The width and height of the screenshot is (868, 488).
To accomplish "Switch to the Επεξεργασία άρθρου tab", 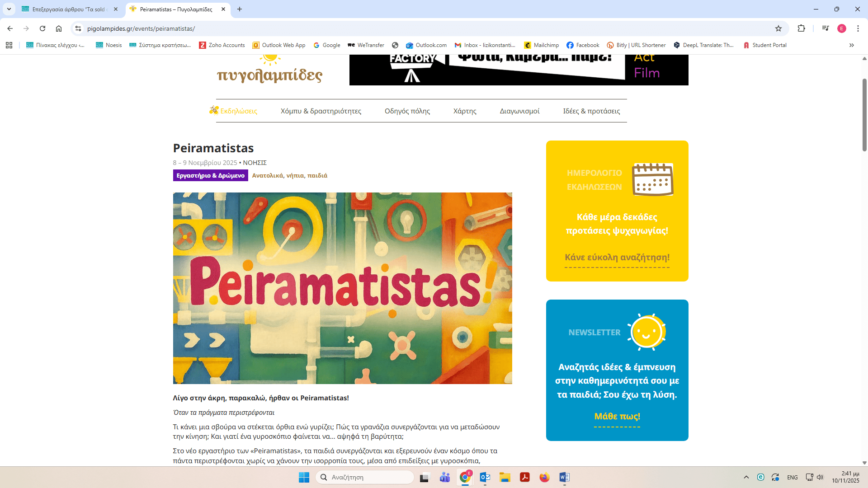I will point(68,9).
